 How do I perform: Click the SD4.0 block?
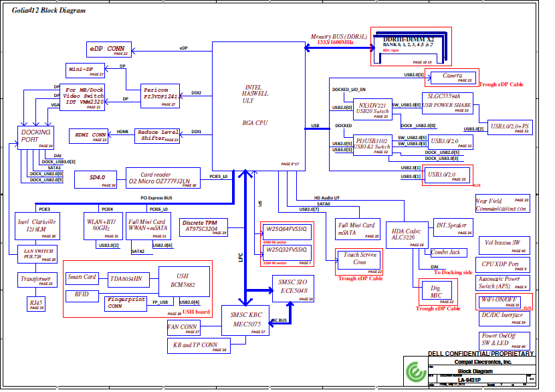(x=96, y=179)
